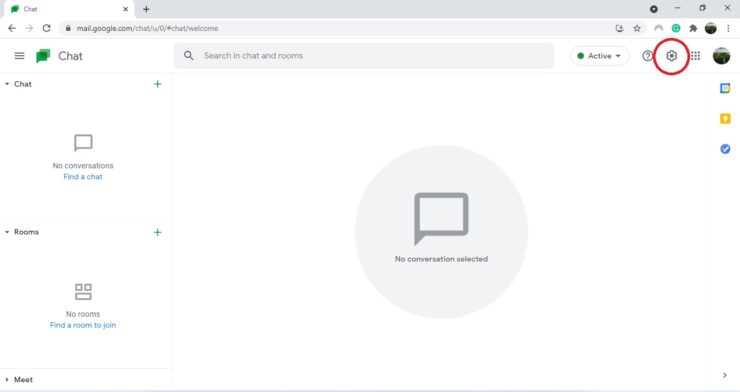Open the settings gear icon
The height and width of the screenshot is (392, 740).
[x=671, y=56]
